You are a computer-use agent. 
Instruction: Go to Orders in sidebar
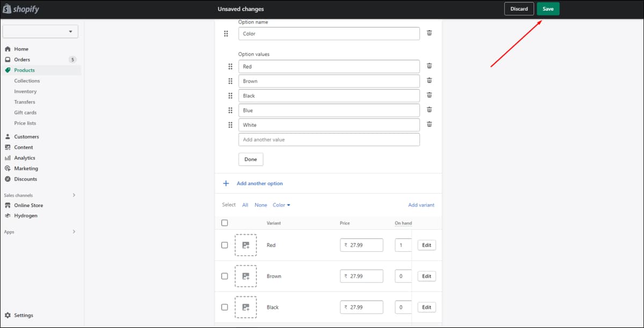pyautogui.click(x=22, y=59)
